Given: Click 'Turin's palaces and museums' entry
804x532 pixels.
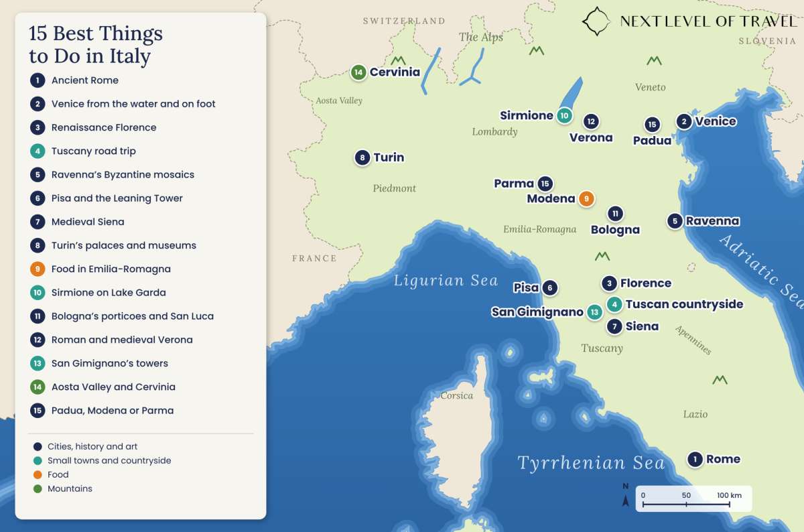Looking at the screenshot, I should click(x=124, y=245).
